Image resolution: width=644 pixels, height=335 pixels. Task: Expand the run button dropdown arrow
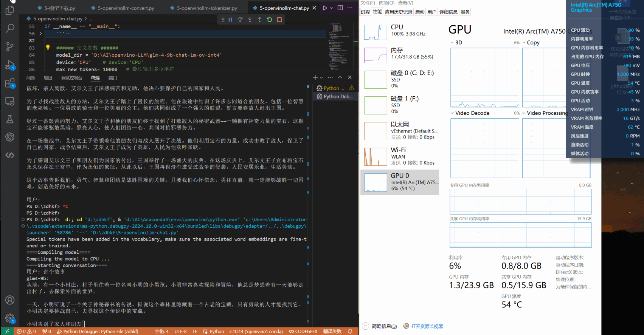tap(331, 8)
